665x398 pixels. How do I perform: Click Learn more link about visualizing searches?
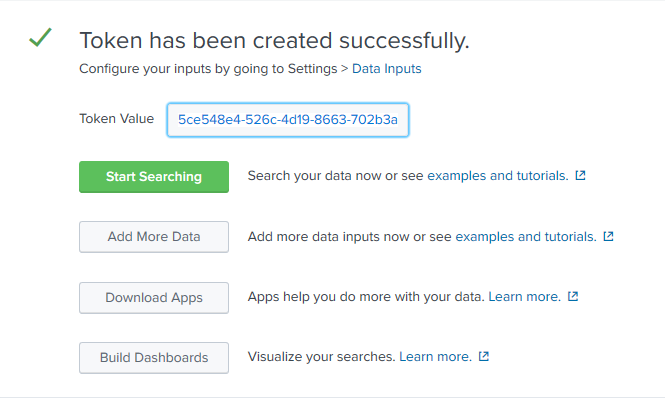(x=436, y=356)
